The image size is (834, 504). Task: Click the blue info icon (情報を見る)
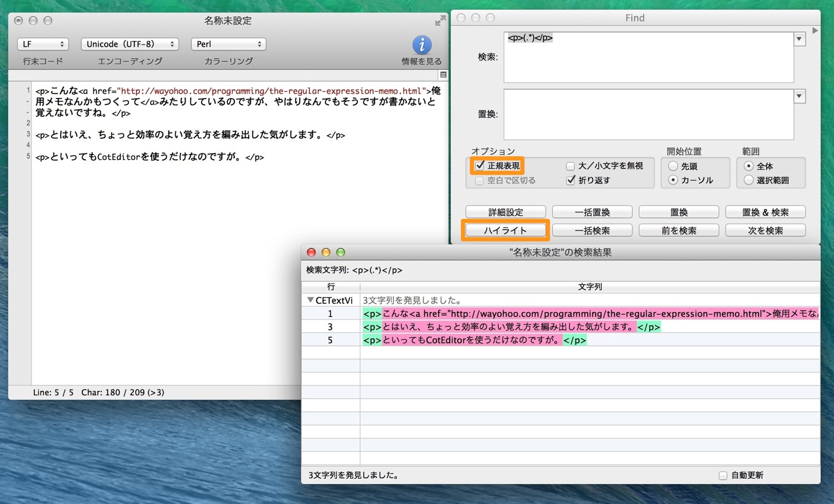tap(422, 45)
